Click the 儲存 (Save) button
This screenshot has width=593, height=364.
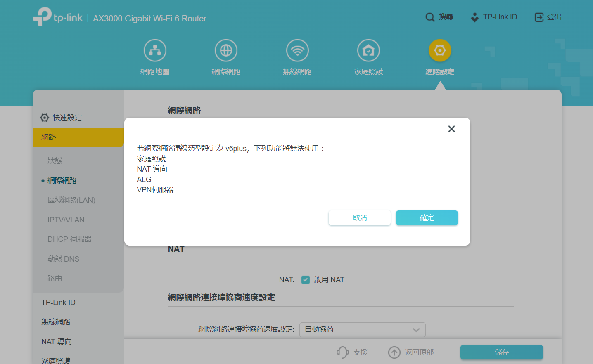[x=501, y=352]
